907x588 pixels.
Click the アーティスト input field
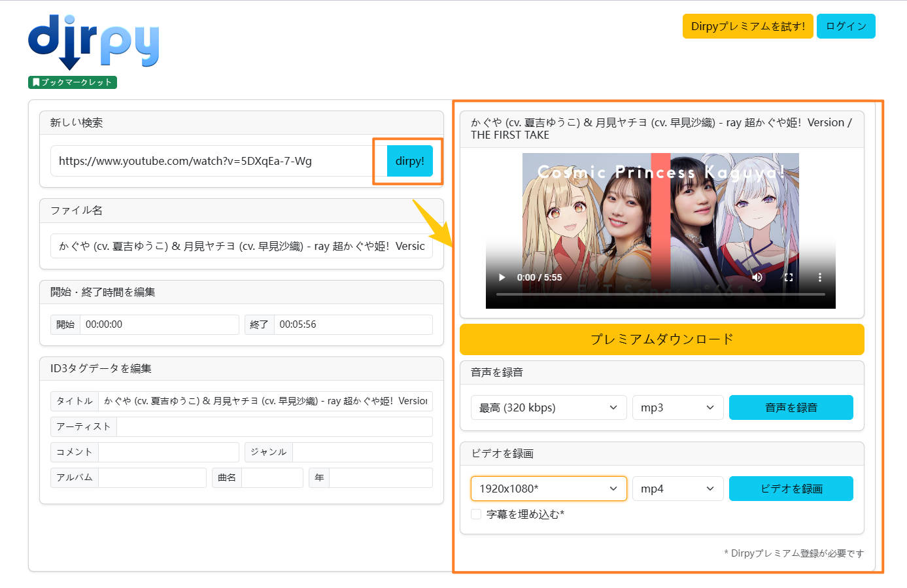[x=274, y=426]
